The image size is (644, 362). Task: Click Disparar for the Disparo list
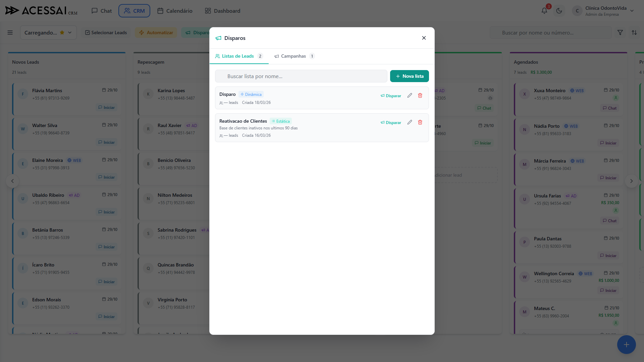391,96
